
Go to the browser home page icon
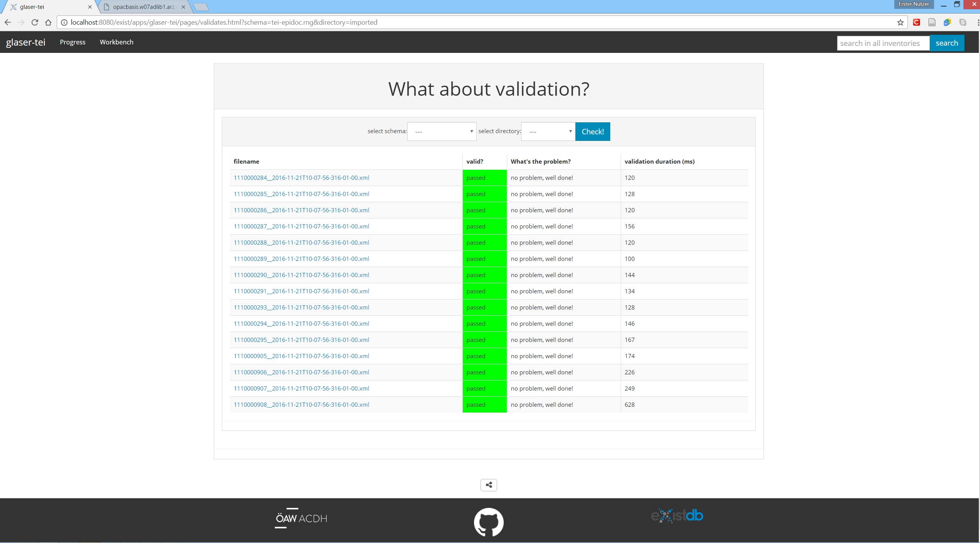point(48,22)
